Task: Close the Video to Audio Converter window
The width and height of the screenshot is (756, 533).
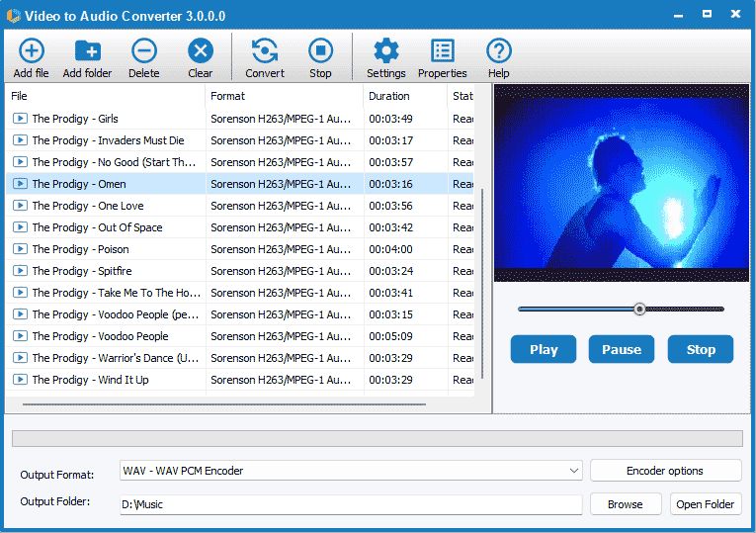Action: [735, 14]
